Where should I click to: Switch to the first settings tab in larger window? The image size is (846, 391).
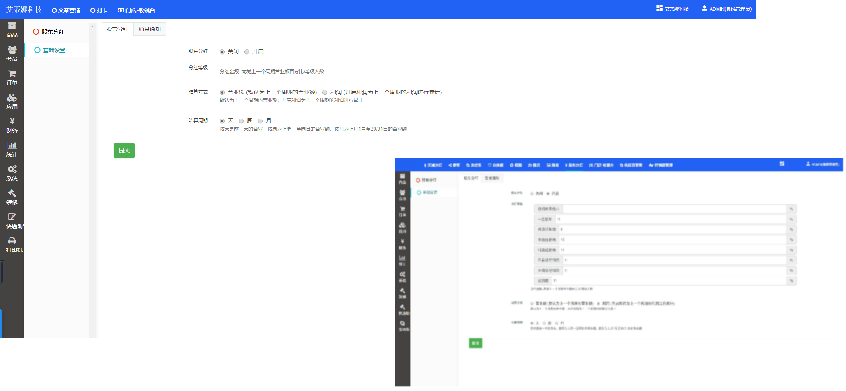point(117,29)
